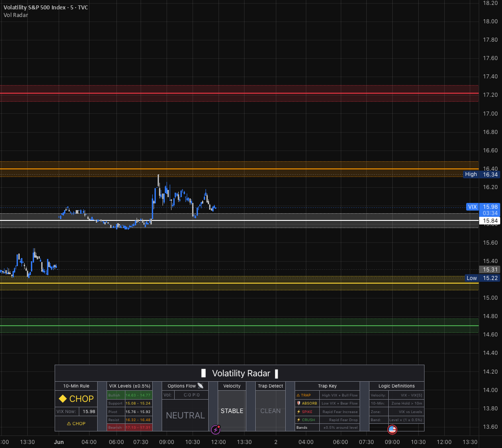Click the Bullish range 14.63 - 14.77
Image resolution: width=502 pixels, height=448 pixels.
pyautogui.click(x=138, y=395)
